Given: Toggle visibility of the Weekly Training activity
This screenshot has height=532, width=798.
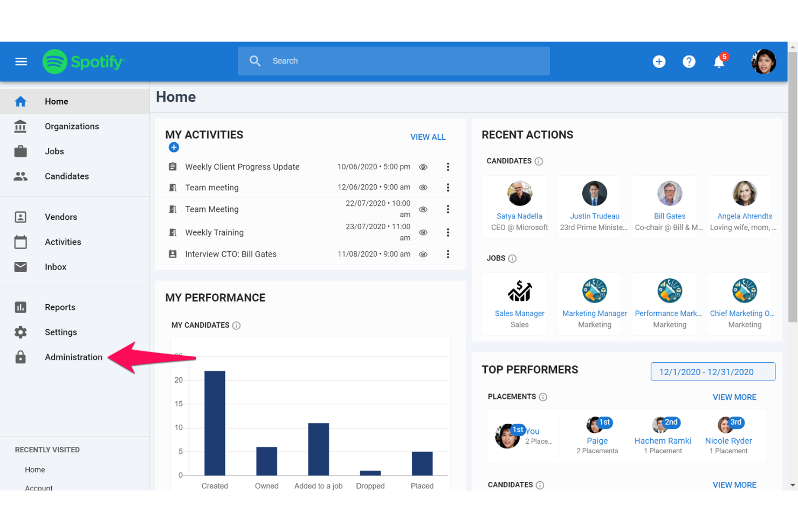Looking at the screenshot, I should [x=423, y=232].
